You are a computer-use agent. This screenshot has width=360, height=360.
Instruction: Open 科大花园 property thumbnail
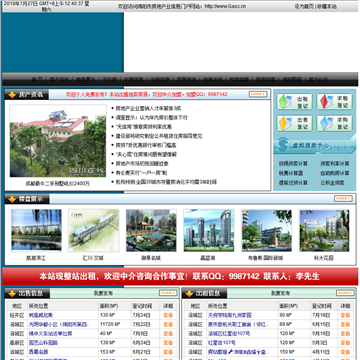(324, 230)
